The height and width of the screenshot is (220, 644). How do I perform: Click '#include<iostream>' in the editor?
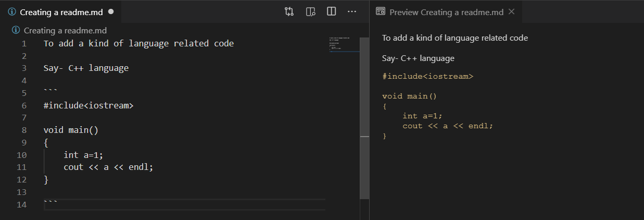point(89,105)
